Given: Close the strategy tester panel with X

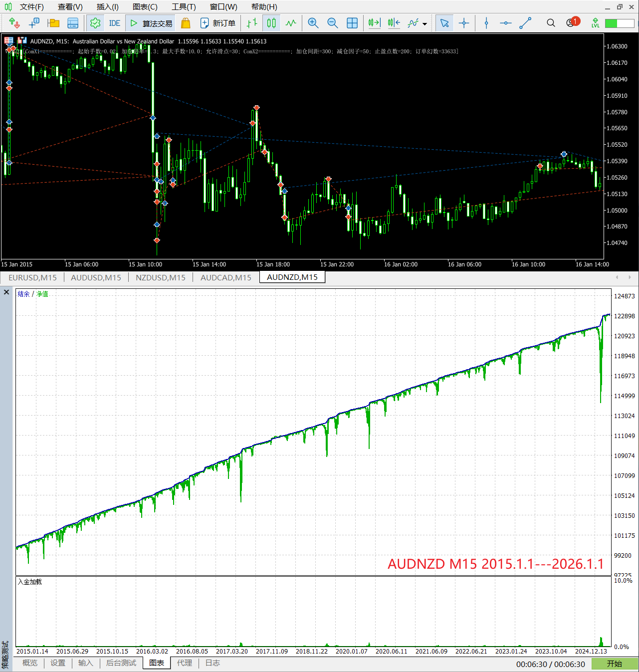Looking at the screenshot, I should [6, 292].
